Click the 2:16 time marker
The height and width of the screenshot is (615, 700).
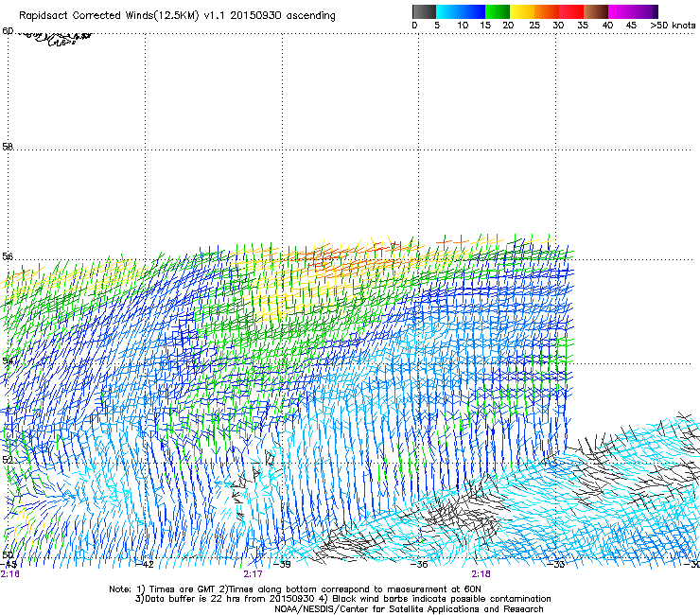9,574
